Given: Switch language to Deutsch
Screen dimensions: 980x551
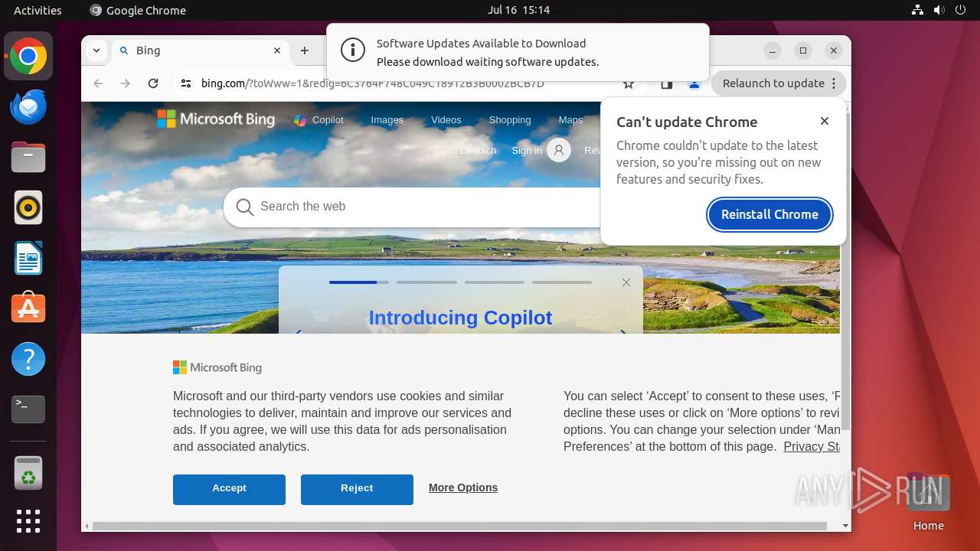Looking at the screenshot, I should (x=479, y=151).
